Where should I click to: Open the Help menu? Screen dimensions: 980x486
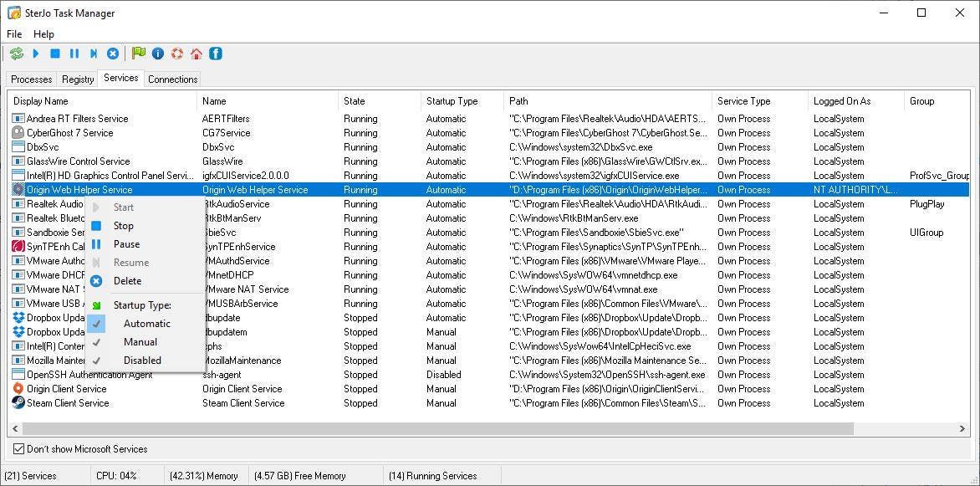click(x=43, y=33)
